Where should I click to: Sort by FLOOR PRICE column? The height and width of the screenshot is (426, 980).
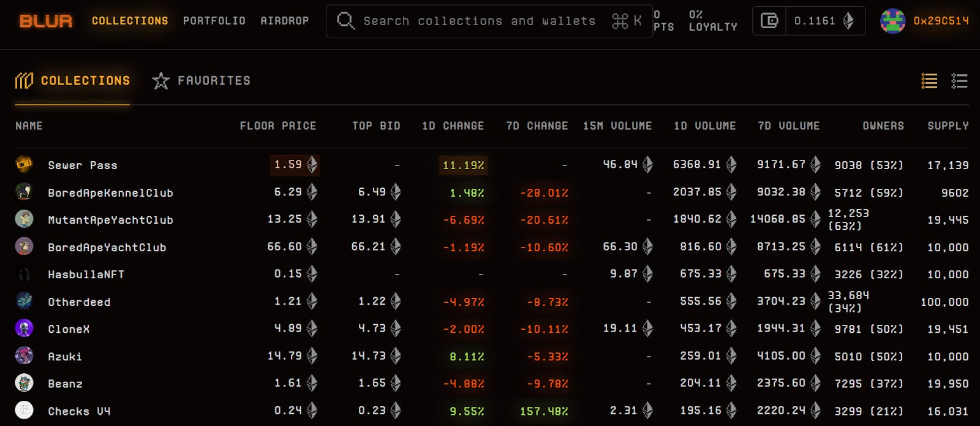tap(278, 126)
